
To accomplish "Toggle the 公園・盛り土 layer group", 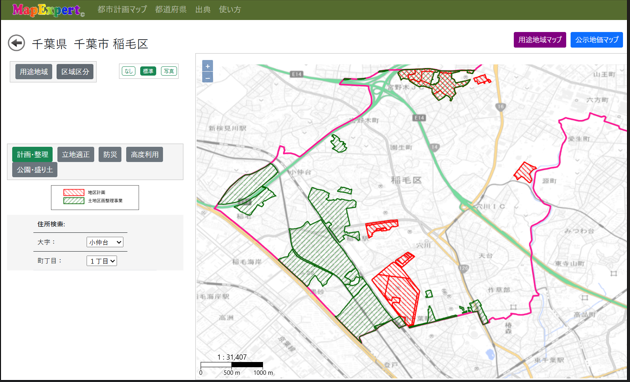I will 35,170.
